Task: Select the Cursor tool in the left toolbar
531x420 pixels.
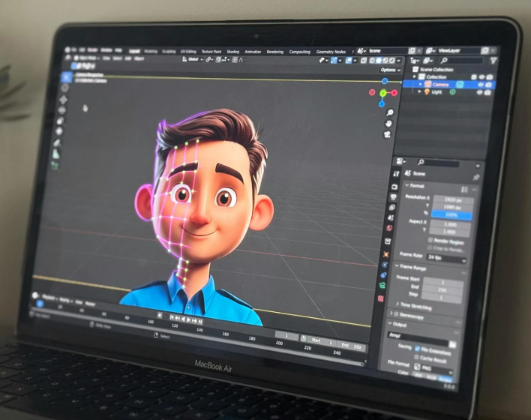Action: click(x=64, y=88)
